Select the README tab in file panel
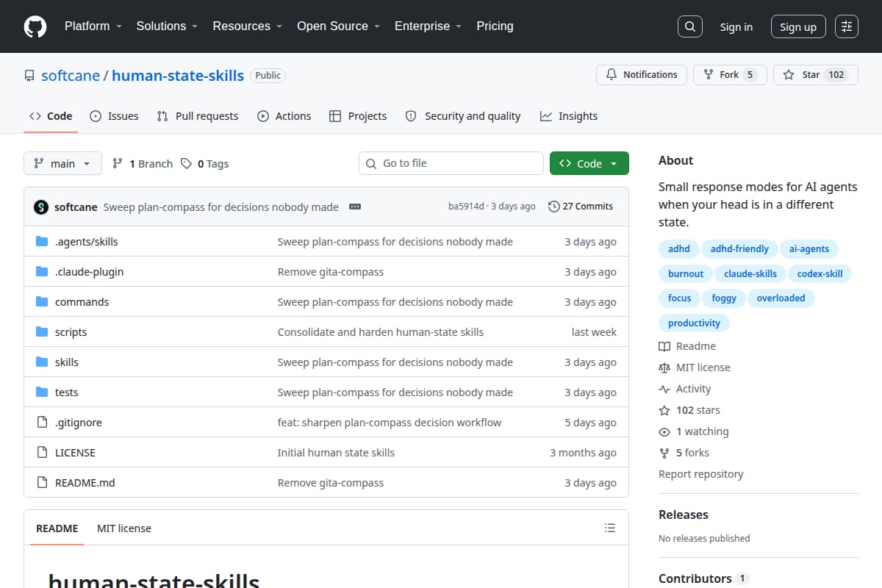 point(57,528)
